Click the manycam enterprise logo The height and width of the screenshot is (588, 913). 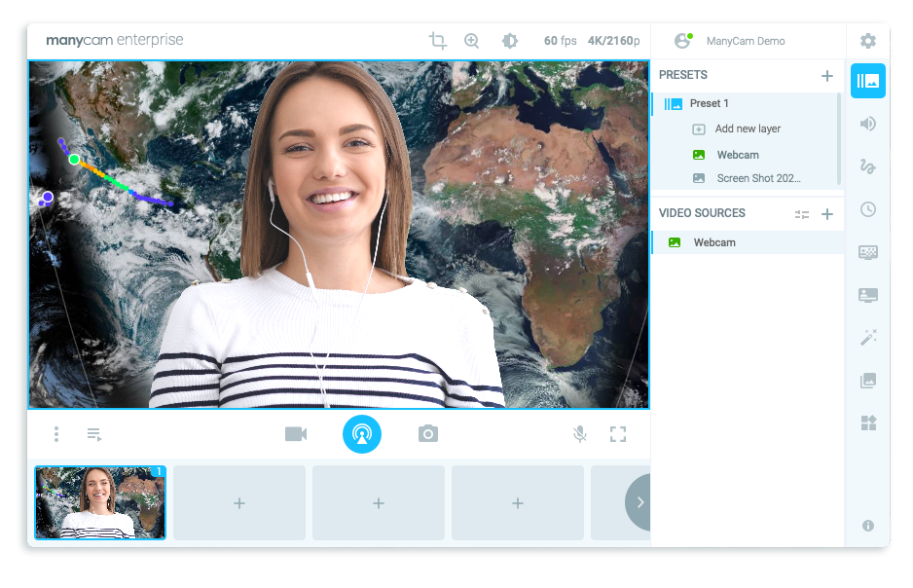coord(115,40)
